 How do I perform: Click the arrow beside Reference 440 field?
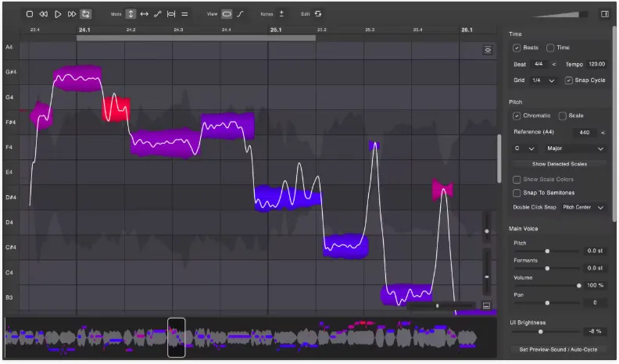(603, 133)
